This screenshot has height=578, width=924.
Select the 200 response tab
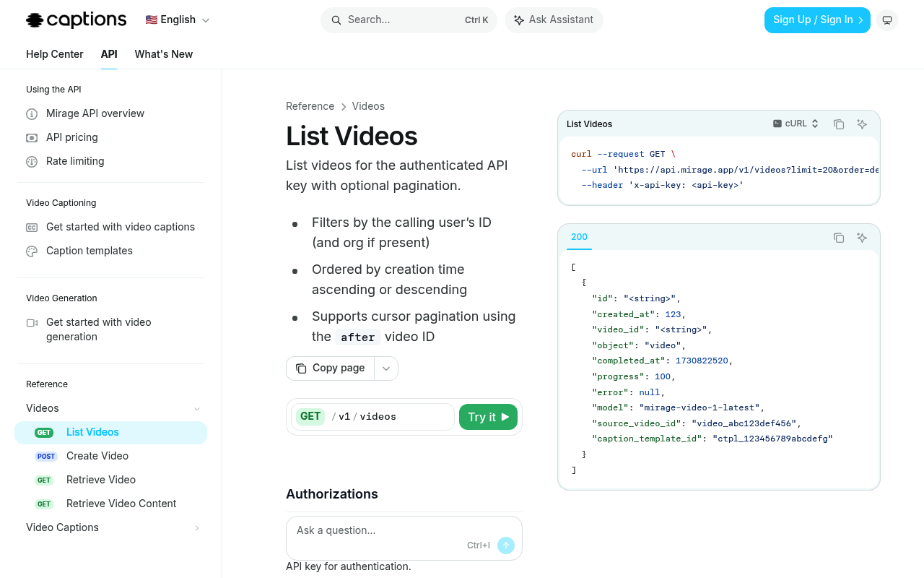[x=579, y=237]
